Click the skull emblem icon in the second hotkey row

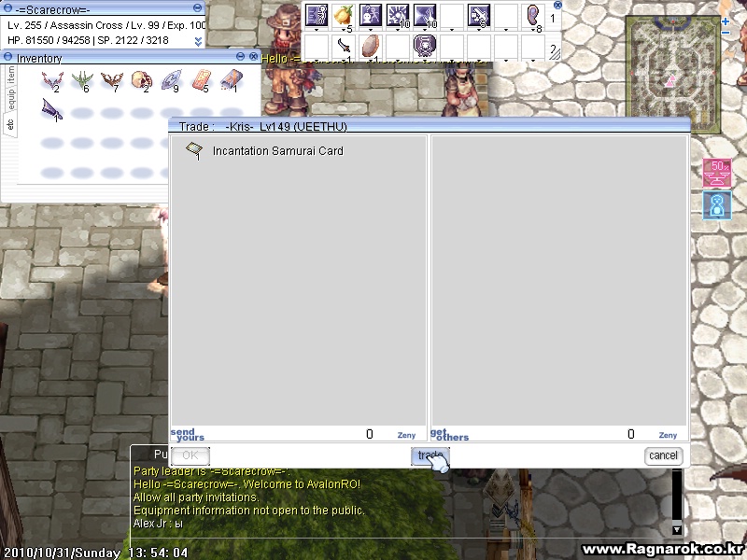coord(425,47)
